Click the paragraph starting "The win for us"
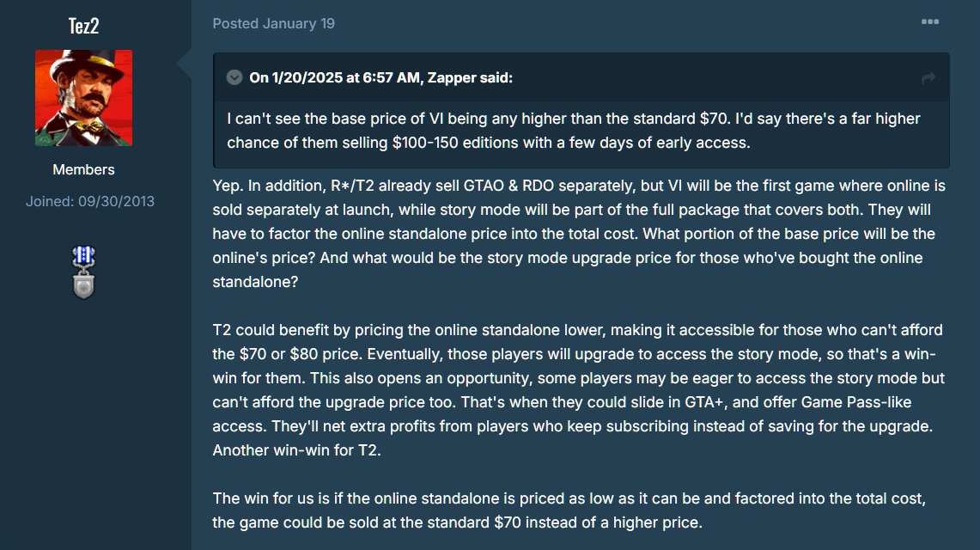 569,510
